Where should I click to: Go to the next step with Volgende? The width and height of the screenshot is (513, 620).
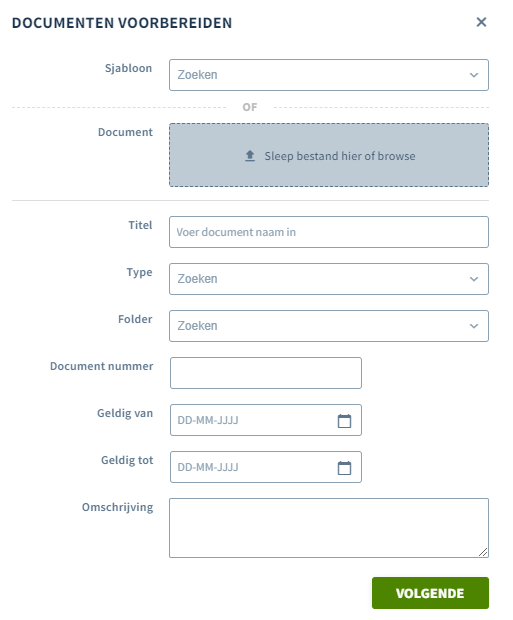(x=430, y=593)
